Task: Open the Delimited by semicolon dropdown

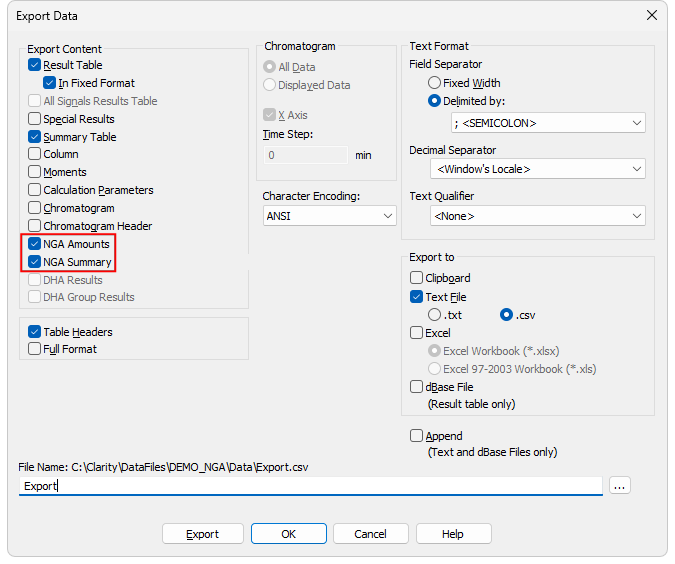Action: coord(548,123)
